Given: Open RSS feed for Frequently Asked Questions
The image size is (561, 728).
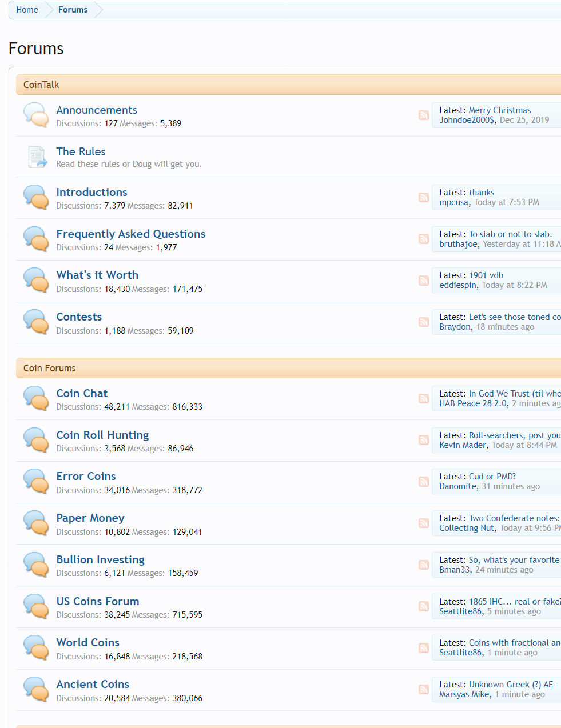Looking at the screenshot, I should (424, 239).
